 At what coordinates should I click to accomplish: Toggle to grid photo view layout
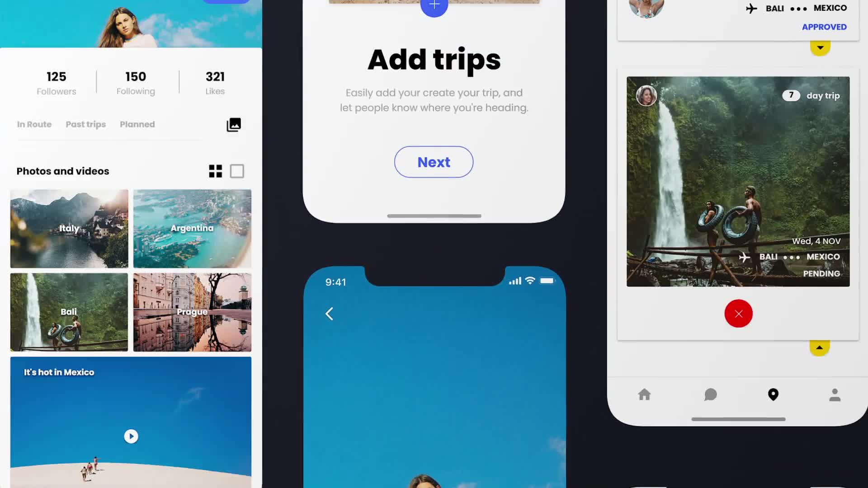pos(215,171)
